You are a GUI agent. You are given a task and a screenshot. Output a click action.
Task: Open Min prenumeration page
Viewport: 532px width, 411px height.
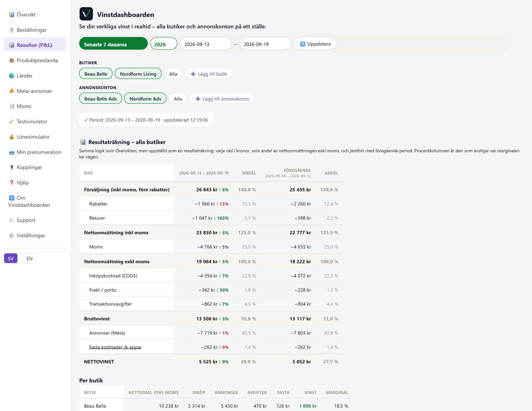pos(35,152)
